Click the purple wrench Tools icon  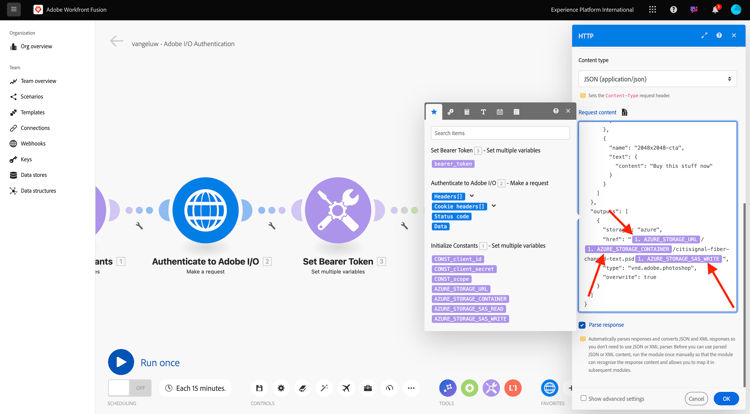[x=491, y=388]
